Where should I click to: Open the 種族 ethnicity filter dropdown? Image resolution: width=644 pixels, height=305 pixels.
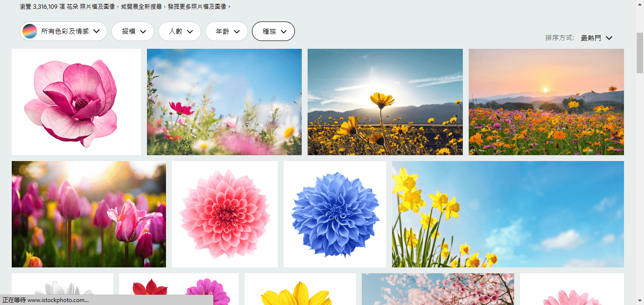tap(273, 31)
